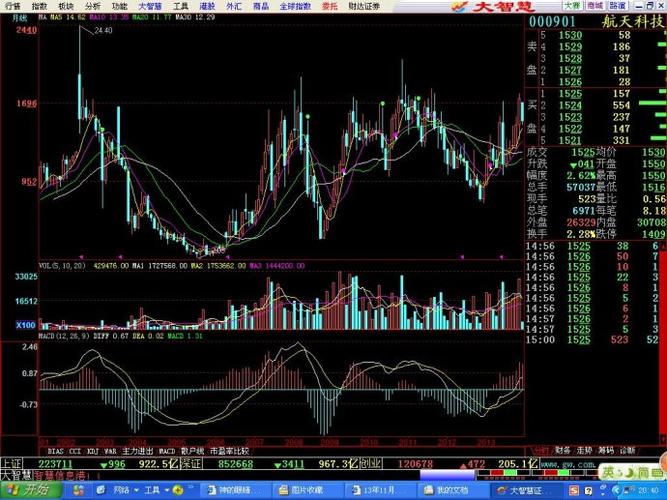Click the 智慧信息港 ticker link
This screenshot has width=667, height=500.
click(x=60, y=475)
